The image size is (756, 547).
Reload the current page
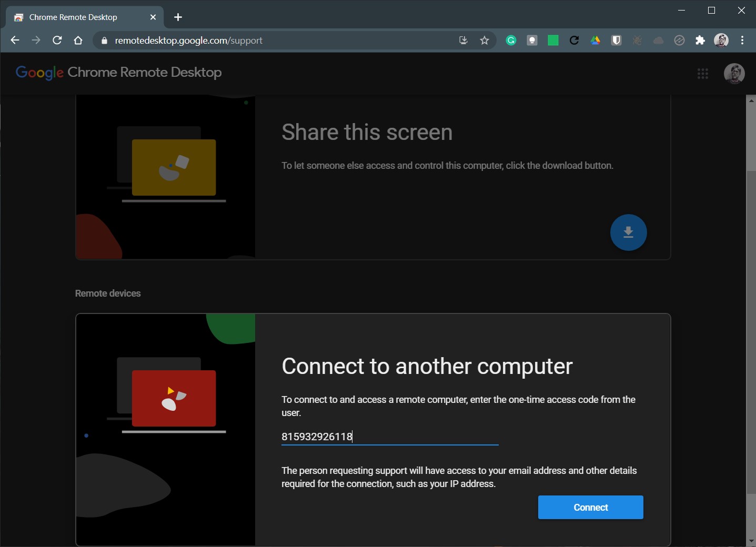point(57,40)
